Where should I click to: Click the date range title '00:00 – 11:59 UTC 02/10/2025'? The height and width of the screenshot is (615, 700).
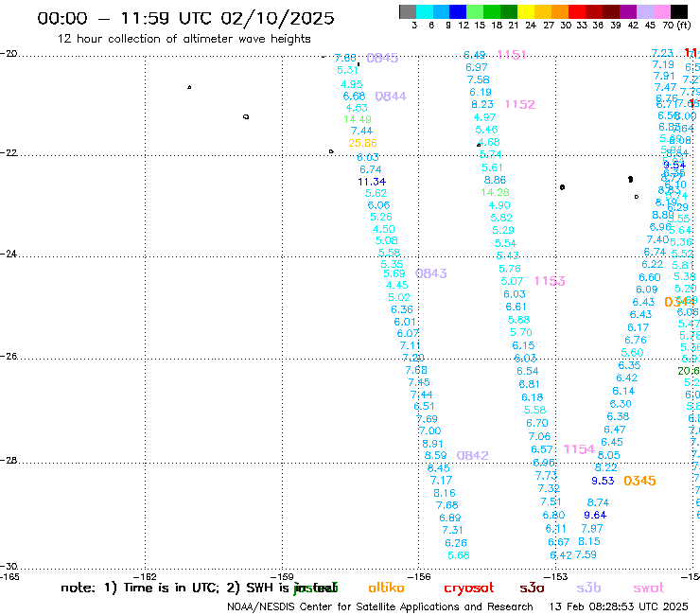pyautogui.click(x=185, y=18)
